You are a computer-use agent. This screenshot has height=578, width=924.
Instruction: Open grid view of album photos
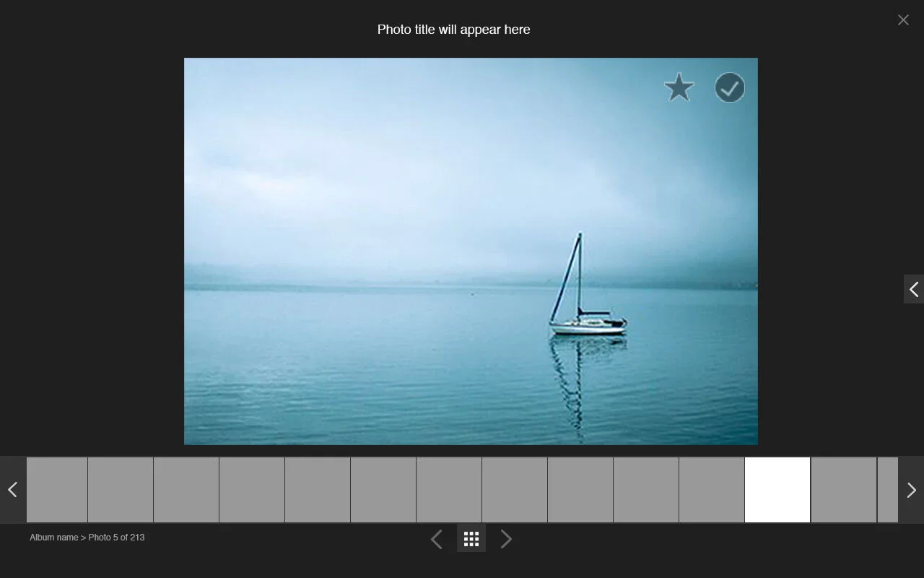(471, 538)
